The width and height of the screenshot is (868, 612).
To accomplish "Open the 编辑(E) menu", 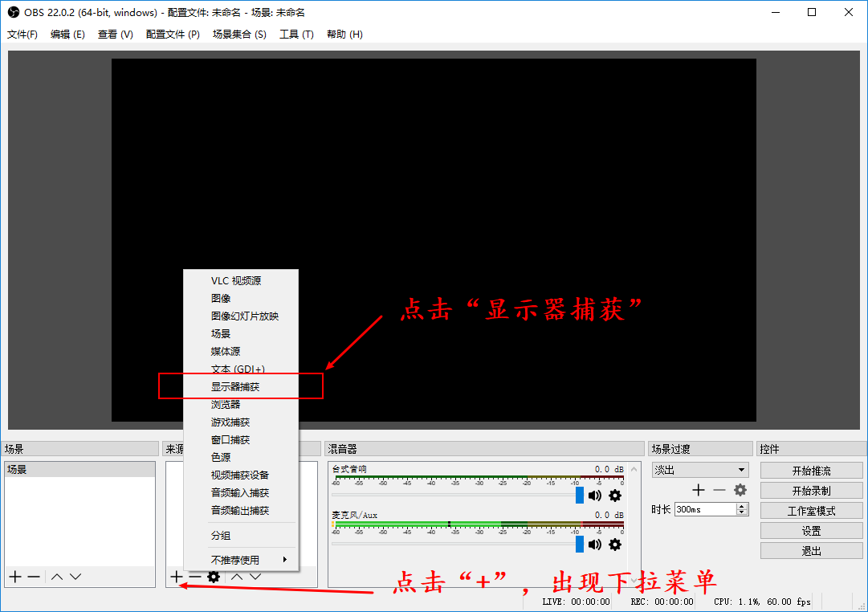I will (67, 35).
